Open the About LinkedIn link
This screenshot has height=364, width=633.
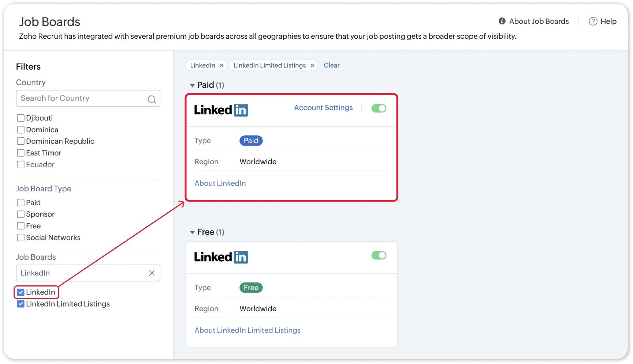point(220,183)
